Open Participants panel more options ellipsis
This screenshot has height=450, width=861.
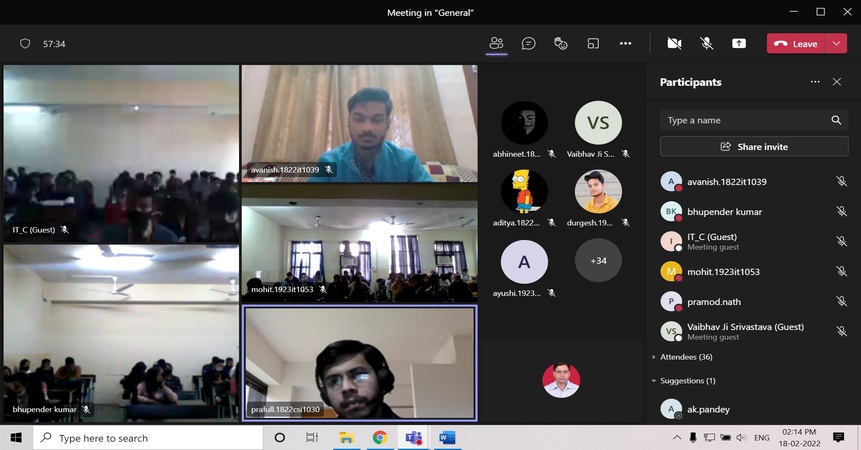click(x=815, y=82)
